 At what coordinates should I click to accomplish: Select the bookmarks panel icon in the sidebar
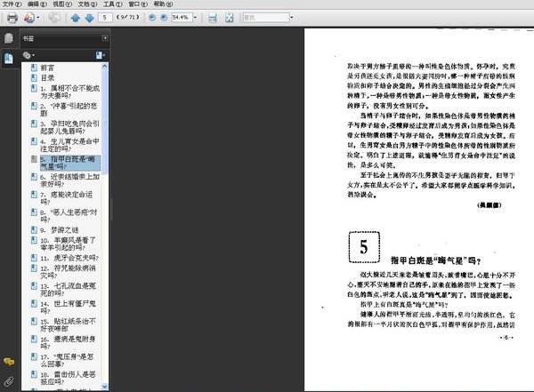[9, 58]
